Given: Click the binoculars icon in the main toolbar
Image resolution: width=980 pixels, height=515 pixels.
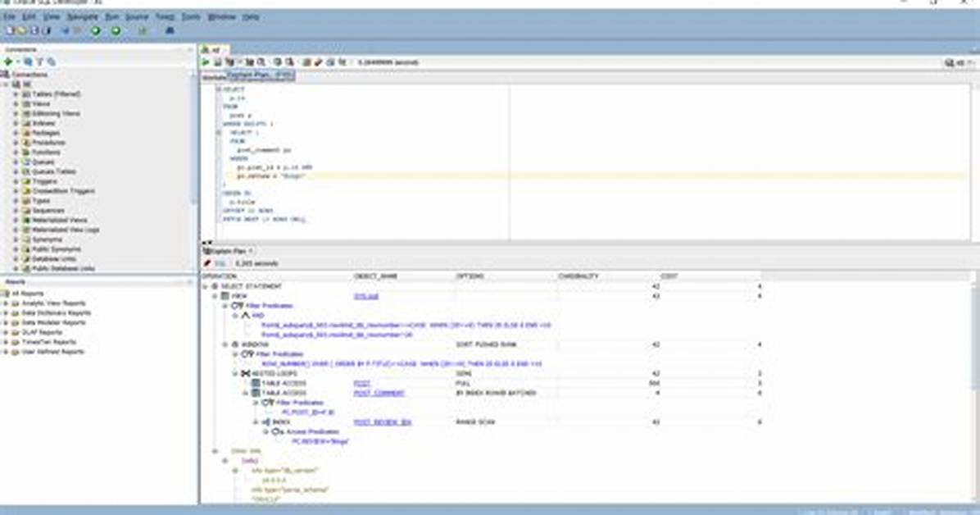Looking at the screenshot, I should pyautogui.click(x=170, y=30).
